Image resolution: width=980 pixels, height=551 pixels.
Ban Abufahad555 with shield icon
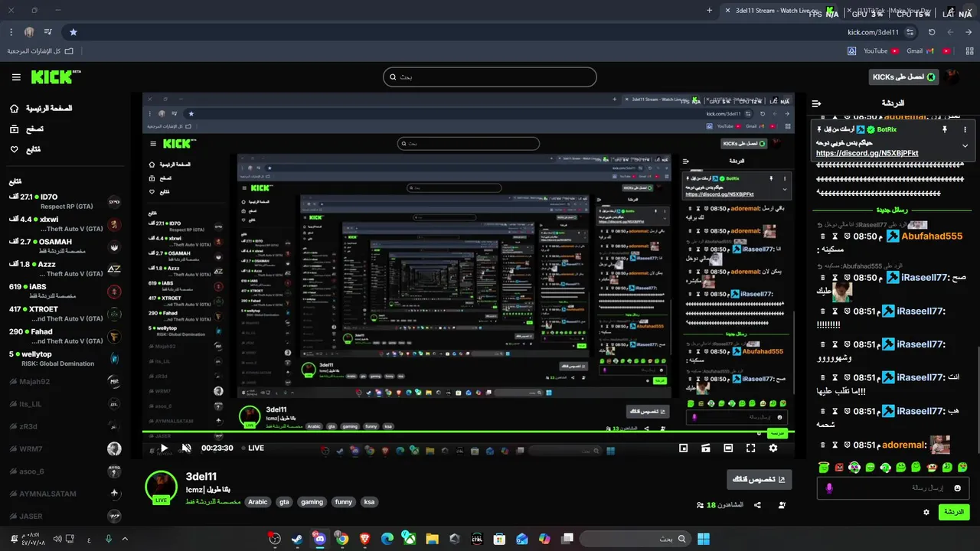848,237
